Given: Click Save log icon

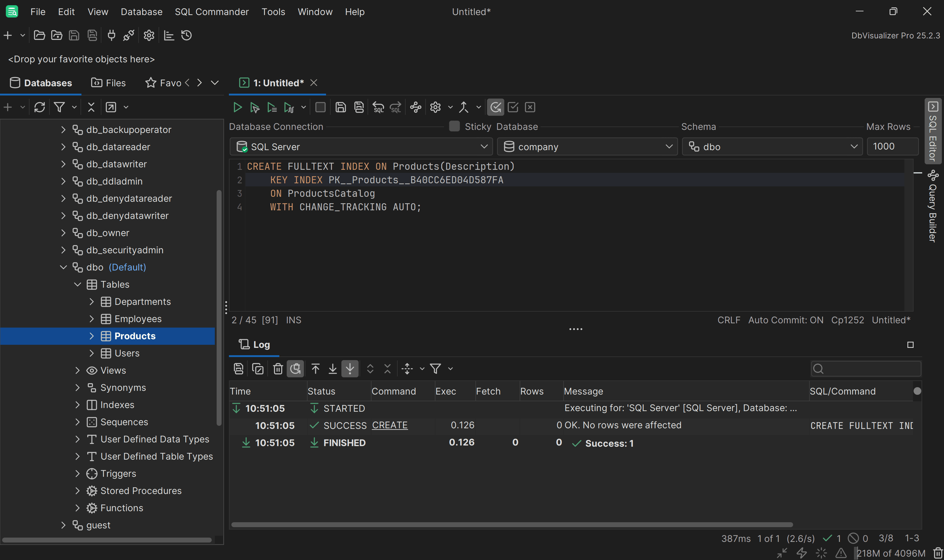Looking at the screenshot, I should click(x=239, y=369).
